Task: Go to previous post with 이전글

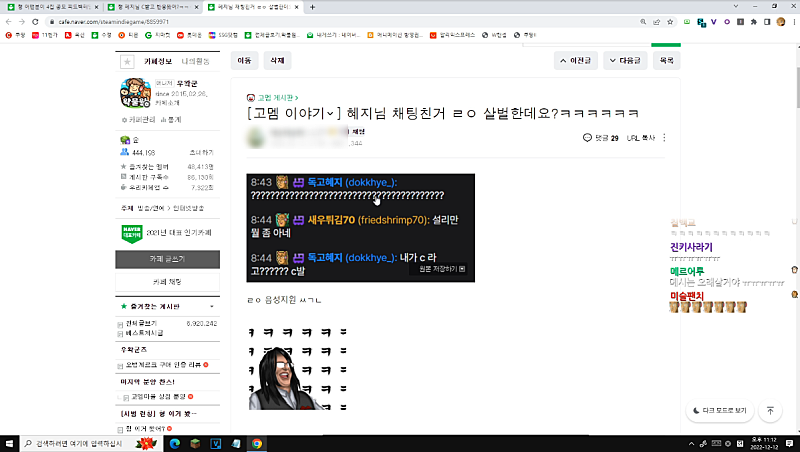Action: [x=577, y=61]
